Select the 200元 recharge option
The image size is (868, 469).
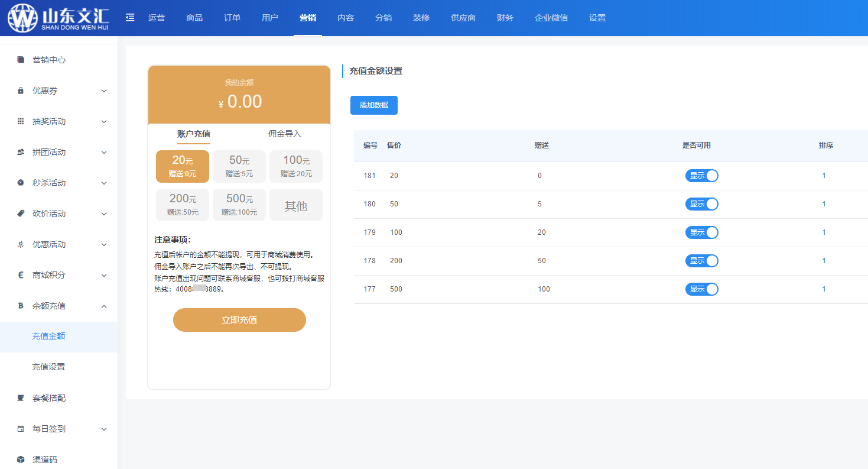pos(183,205)
